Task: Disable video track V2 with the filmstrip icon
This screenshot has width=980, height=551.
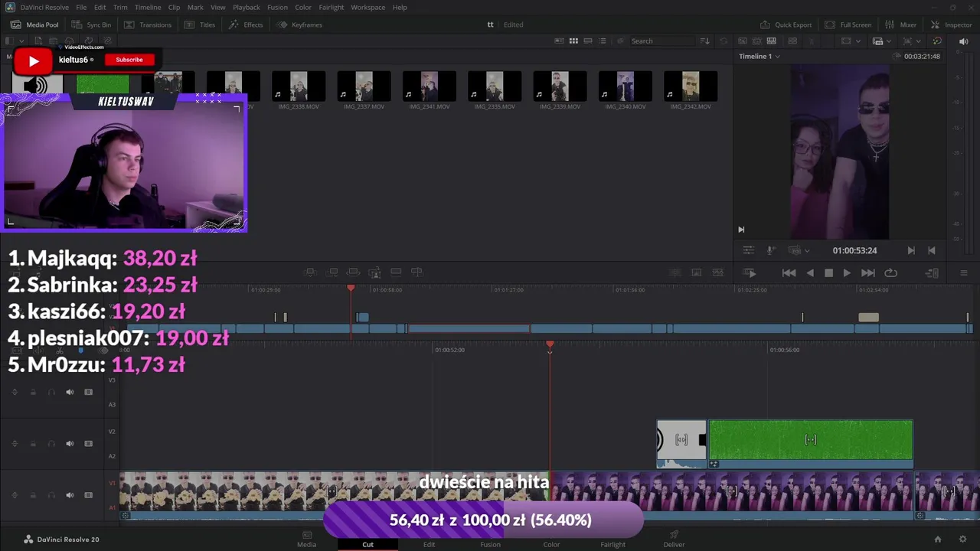Action: (x=88, y=443)
